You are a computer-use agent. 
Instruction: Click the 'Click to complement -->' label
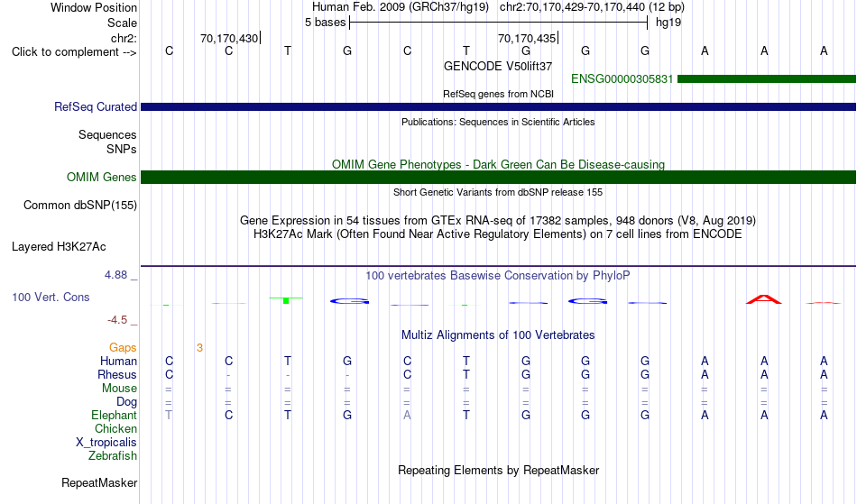74,52
